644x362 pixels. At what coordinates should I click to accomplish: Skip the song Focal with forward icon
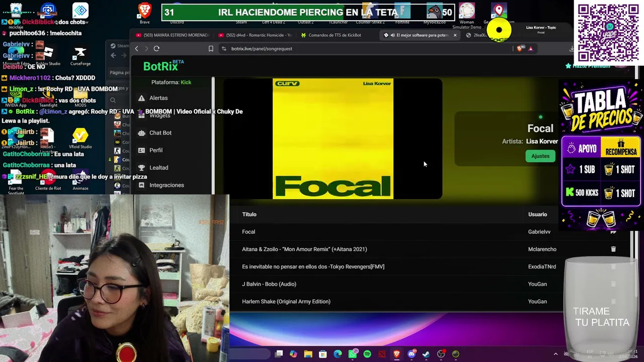613,232
